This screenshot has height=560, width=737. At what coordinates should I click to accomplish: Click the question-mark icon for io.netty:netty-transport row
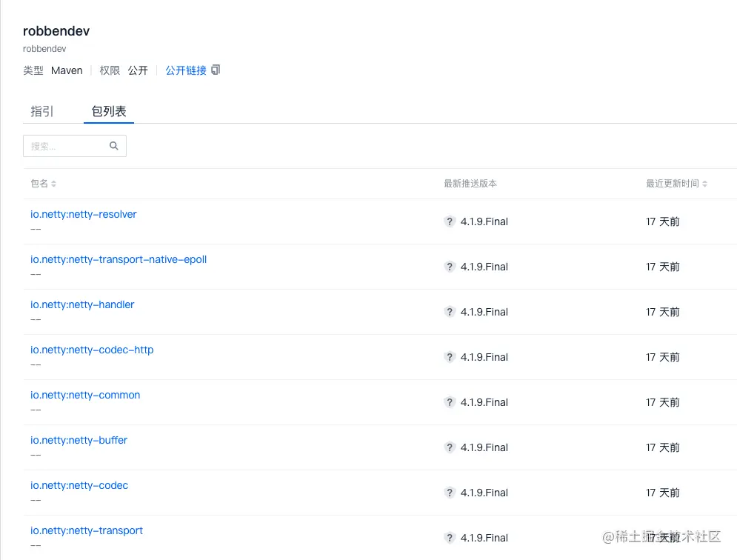point(450,538)
